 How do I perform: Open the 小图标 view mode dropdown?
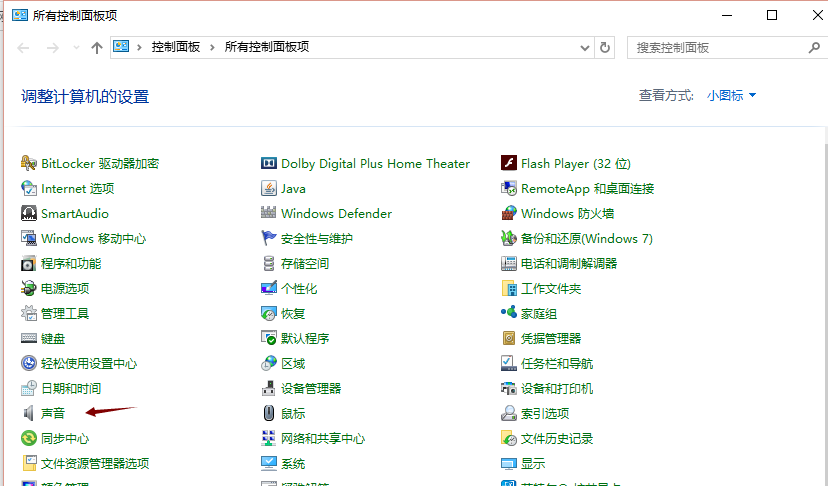tap(731, 96)
